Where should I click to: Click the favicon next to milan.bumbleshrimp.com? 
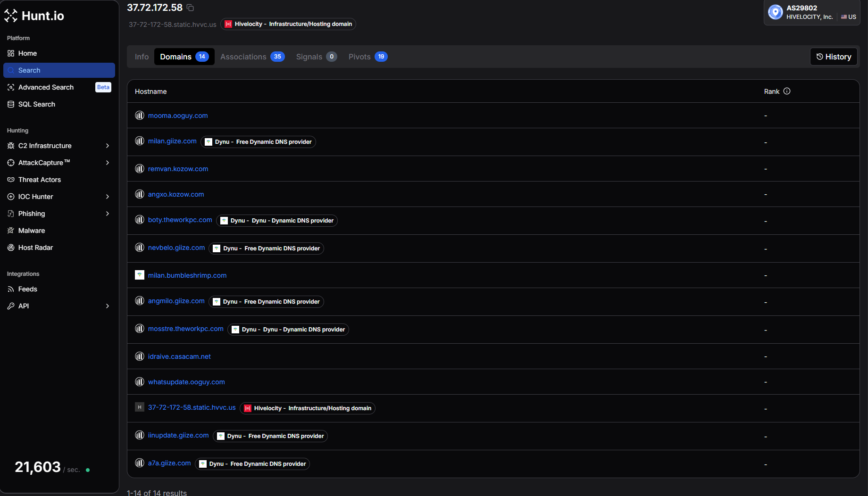[x=140, y=275]
